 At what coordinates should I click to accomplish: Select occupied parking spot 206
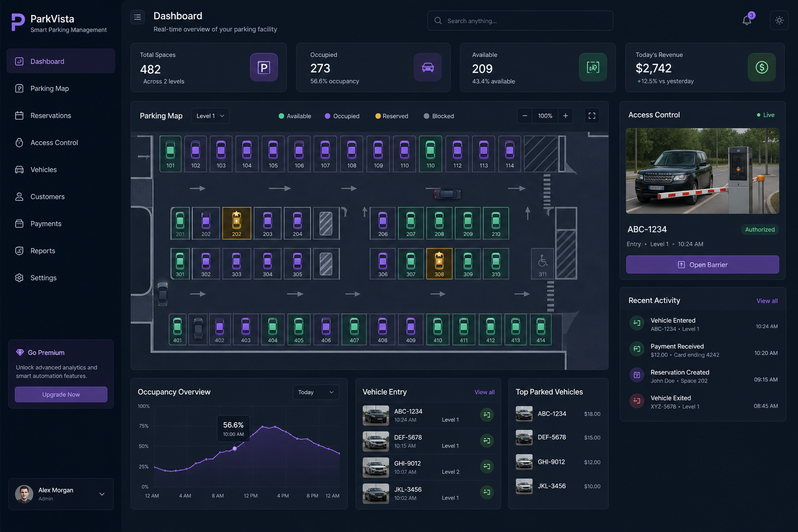coord(383,223)
